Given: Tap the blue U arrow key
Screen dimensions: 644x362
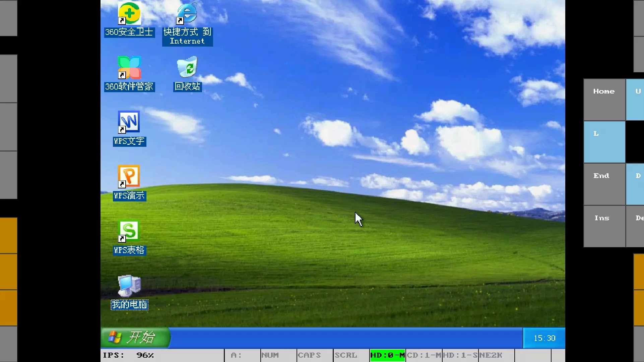Looking at the screenshot, I should point(635,100).
